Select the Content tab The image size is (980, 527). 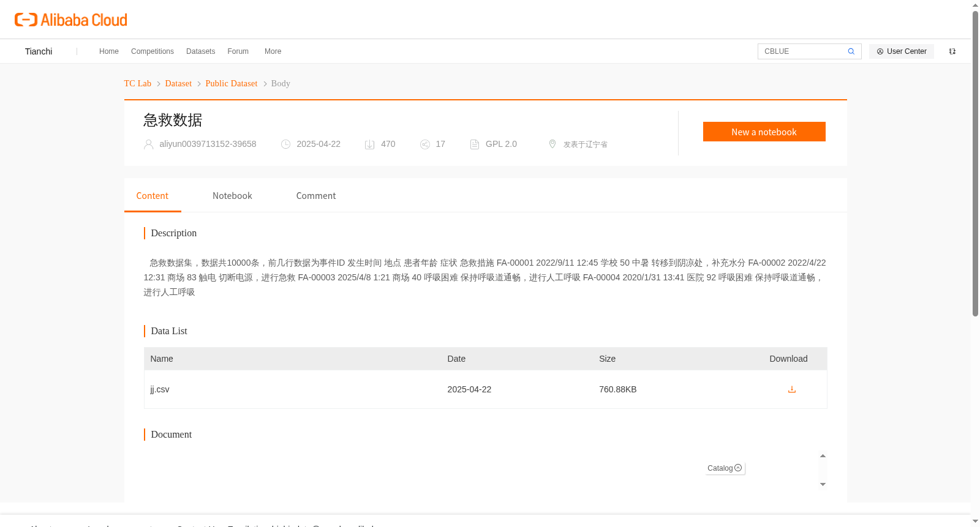click(x=153, y=196)
